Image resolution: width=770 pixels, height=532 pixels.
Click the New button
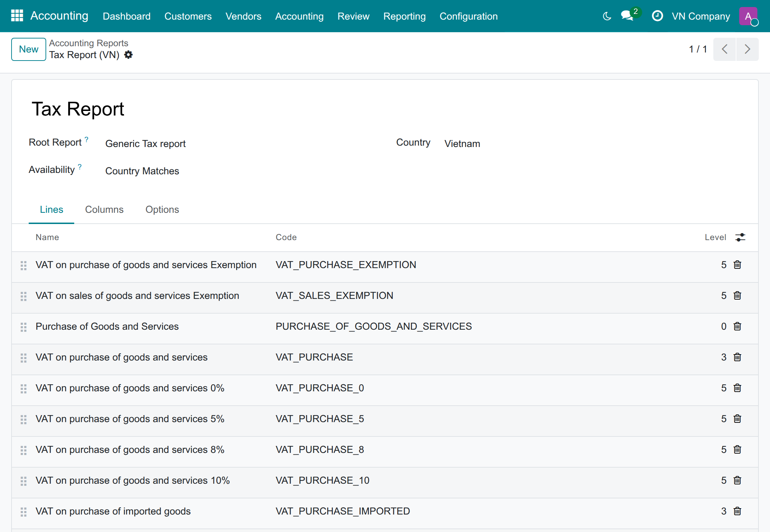pyautogui.click(x=29, y=49)
